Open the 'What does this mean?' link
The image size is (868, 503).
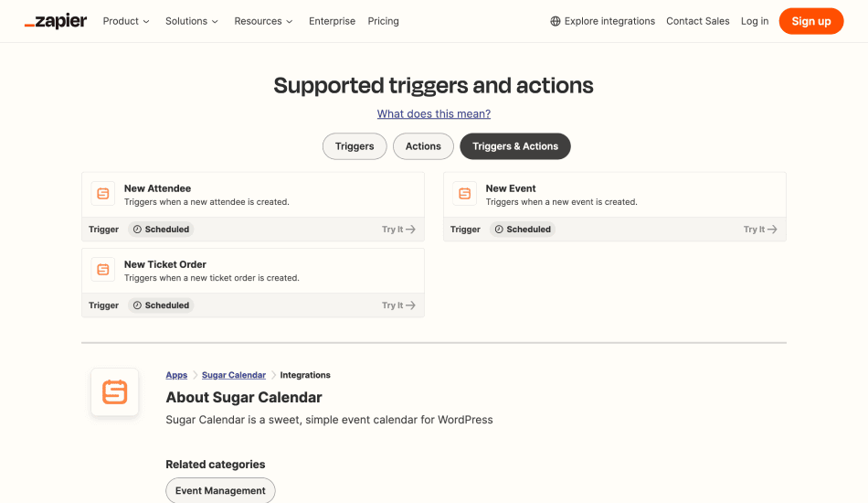coord(434,113)
